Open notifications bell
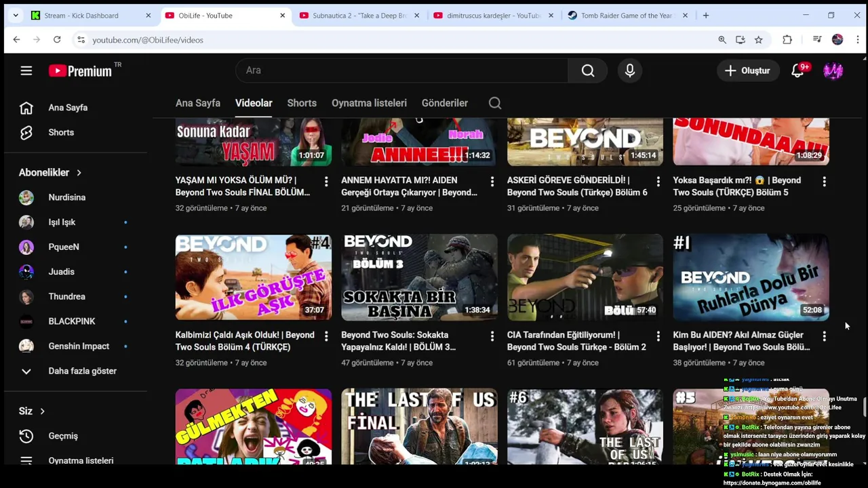This screenshot has width=868, height=488. (798, 70)
